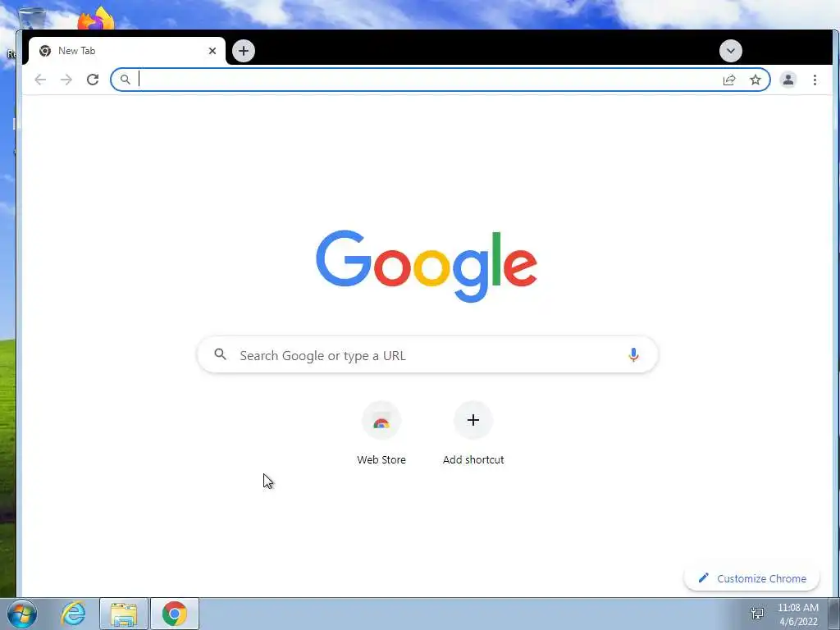Viewport: 840px width, 630px height.
Task: Click the network tray icon
Action: 757,614
